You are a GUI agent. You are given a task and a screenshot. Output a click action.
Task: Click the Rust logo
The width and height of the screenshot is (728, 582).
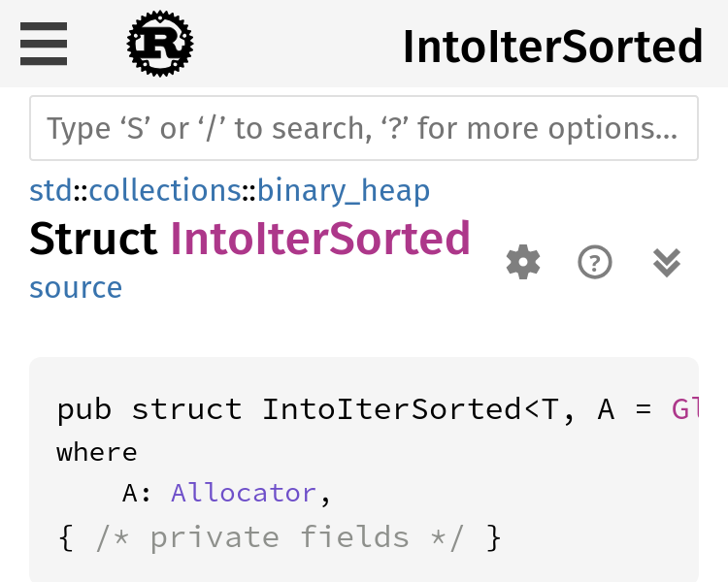point(160,44)
